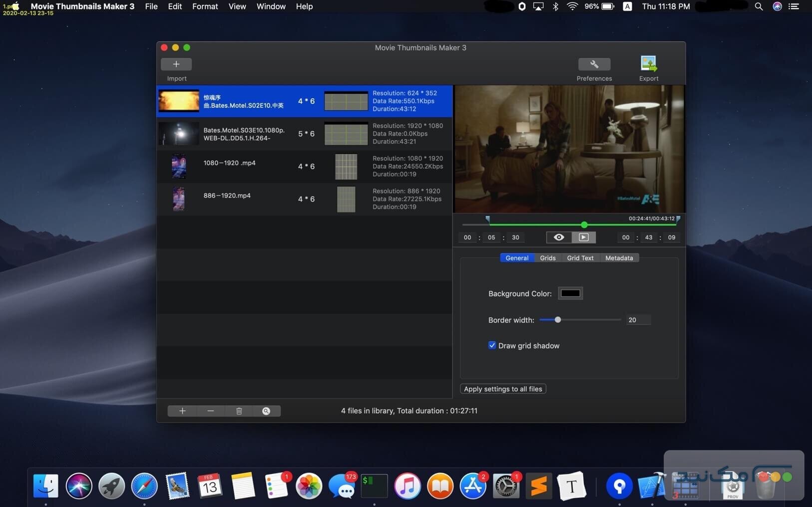
Task: Click the trash icon to delete selected file
Action: (x=239, y=411)
